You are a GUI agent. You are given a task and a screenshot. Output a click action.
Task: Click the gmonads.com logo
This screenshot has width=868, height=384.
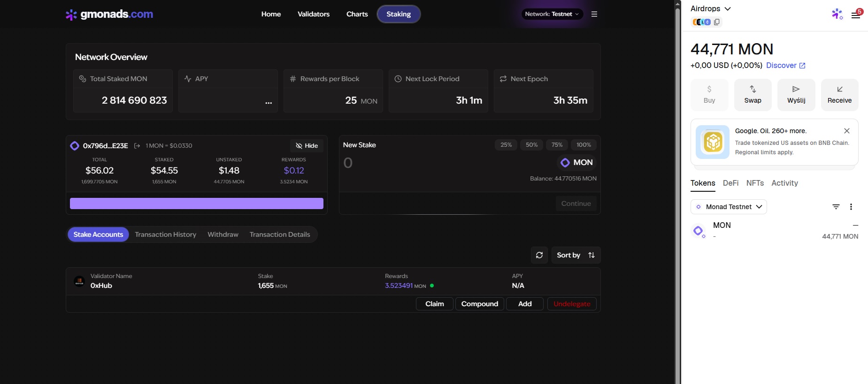coord(109,14)
